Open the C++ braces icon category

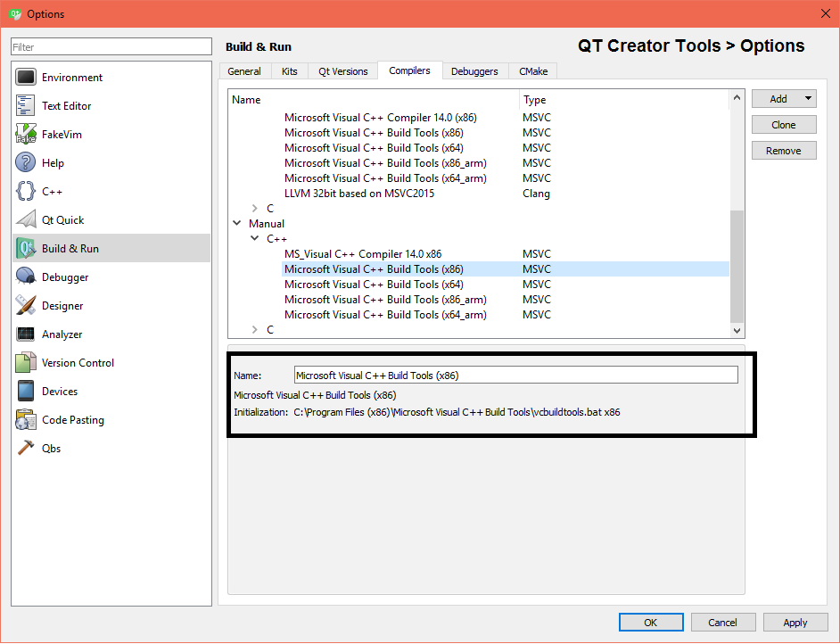26,191
